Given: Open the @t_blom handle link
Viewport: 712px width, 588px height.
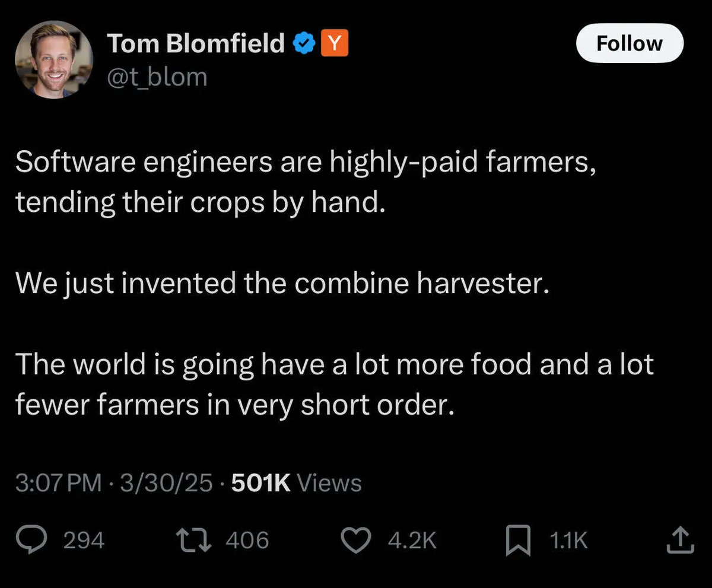Looking at the screenshot, I should tap(157, 77).
